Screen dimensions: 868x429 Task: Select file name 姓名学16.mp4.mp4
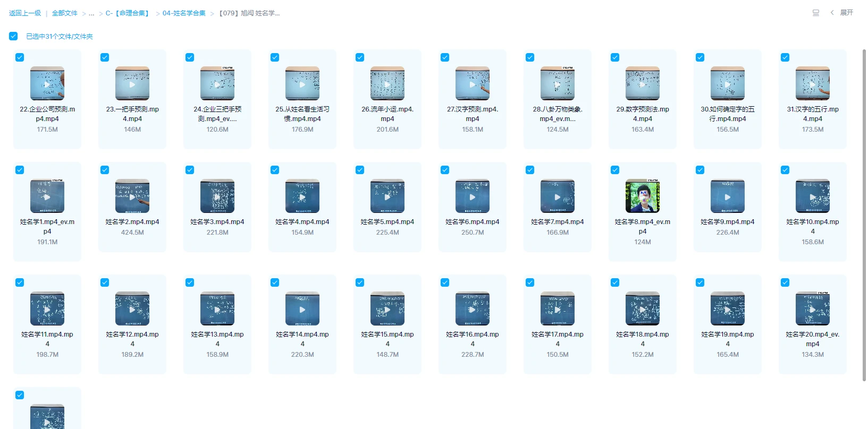(x=473, y=339)
